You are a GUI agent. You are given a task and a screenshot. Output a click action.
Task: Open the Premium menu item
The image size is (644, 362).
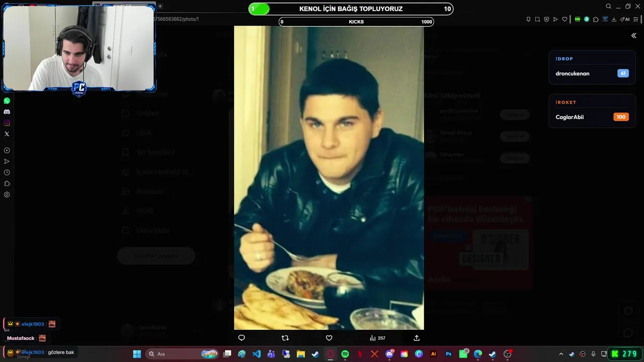click(144, 192)
